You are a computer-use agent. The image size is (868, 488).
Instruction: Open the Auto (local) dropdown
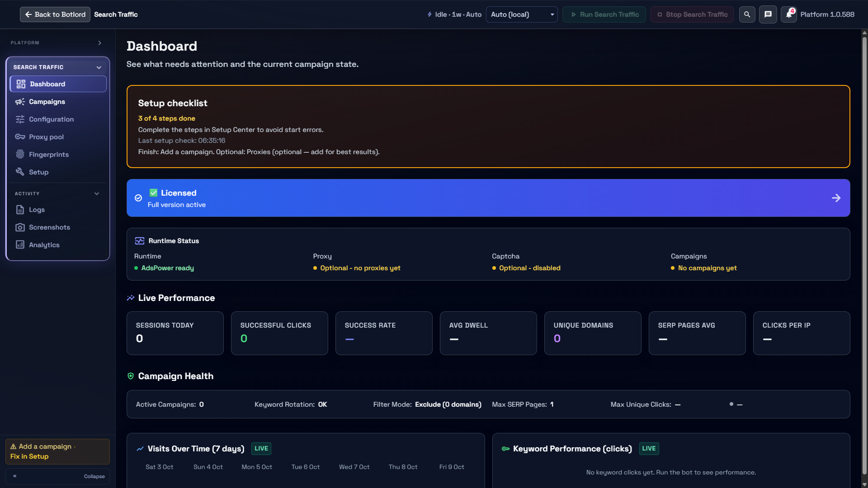522,14
